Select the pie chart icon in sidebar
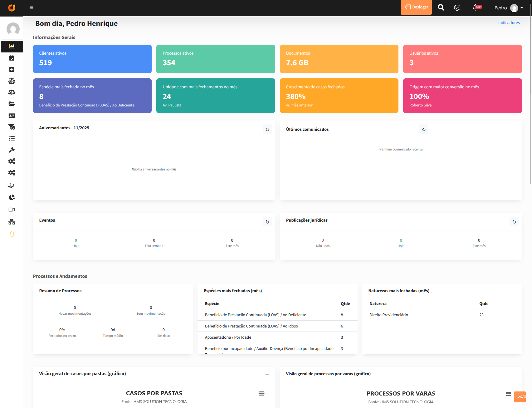This screenshot has height=413, width=532. pos(12,197)
